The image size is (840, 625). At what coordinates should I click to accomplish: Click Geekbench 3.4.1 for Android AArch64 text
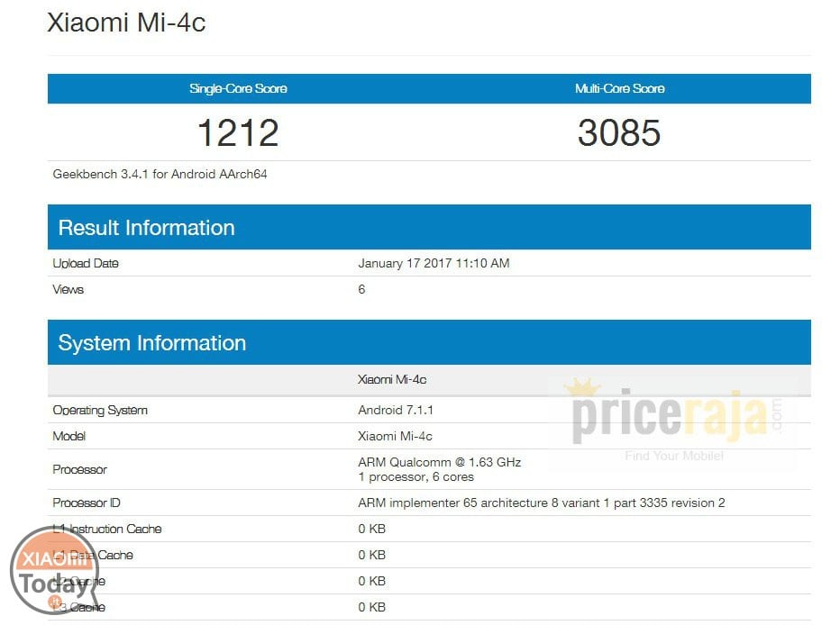click(160, 174)
